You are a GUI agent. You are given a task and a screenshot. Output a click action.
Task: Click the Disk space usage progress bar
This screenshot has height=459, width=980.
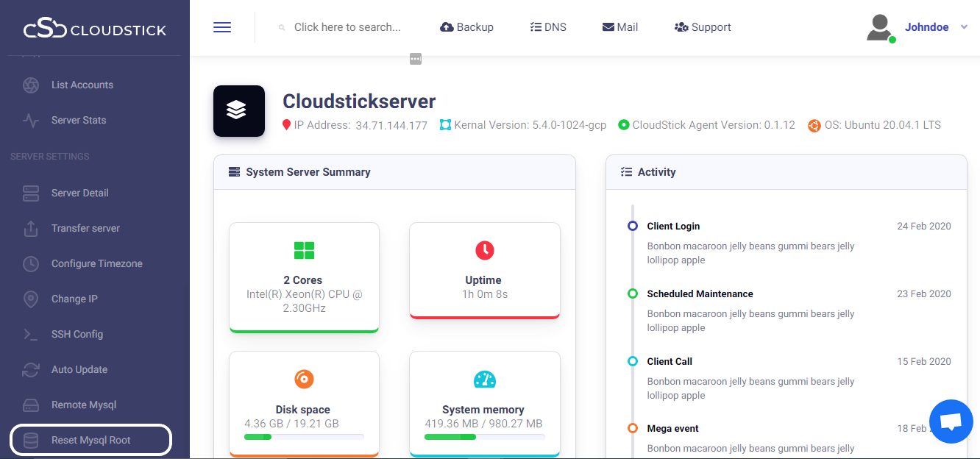coord(304,437)
